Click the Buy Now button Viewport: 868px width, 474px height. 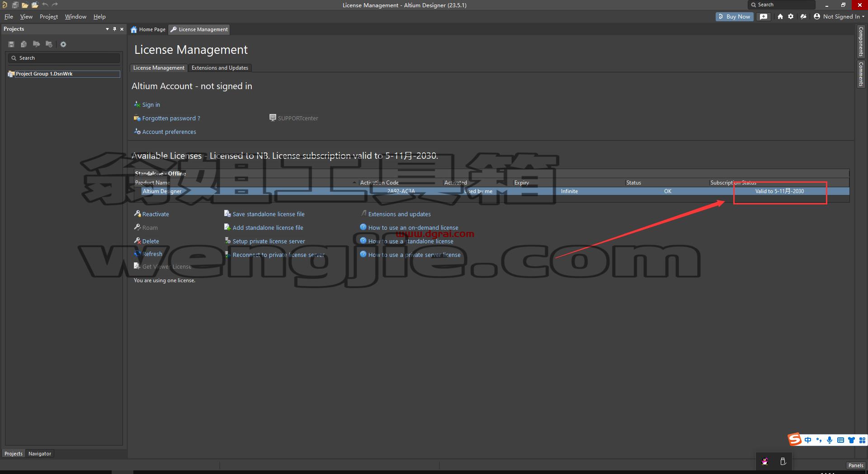(x=734, y=16)
